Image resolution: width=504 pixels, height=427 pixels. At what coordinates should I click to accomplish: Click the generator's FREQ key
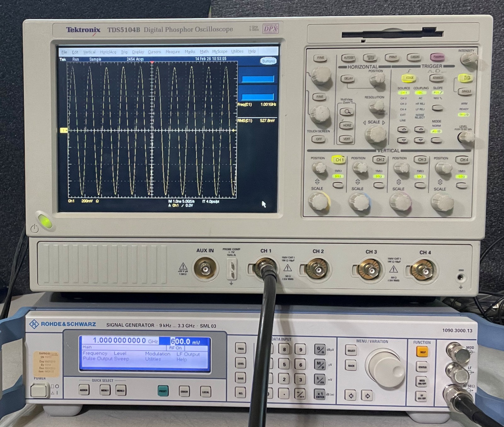coord(241,349)
